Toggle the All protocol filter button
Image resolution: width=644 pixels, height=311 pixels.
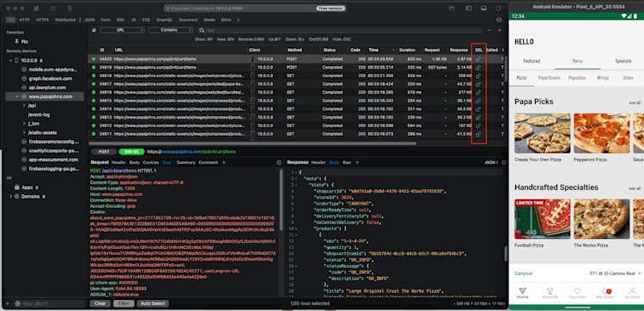[10, 20]
